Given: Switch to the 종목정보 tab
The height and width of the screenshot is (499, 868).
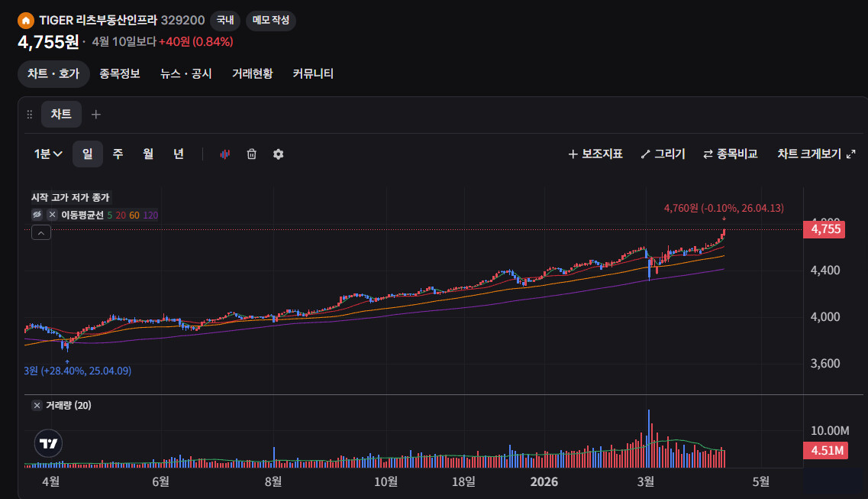Looking at the screenshot, I should click(120, 73).
